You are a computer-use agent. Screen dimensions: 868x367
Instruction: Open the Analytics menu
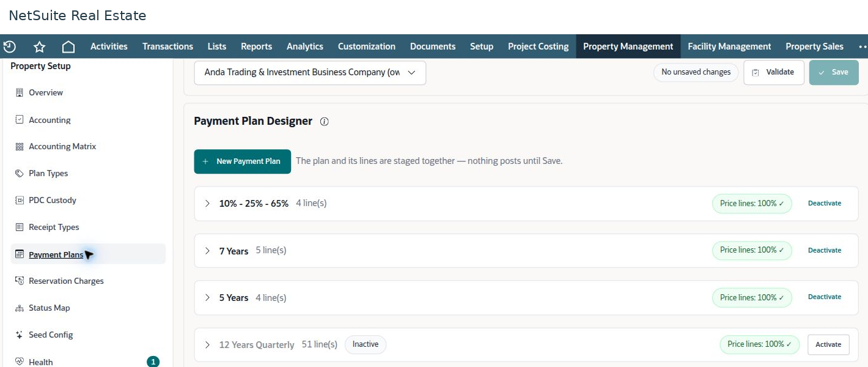305,46
